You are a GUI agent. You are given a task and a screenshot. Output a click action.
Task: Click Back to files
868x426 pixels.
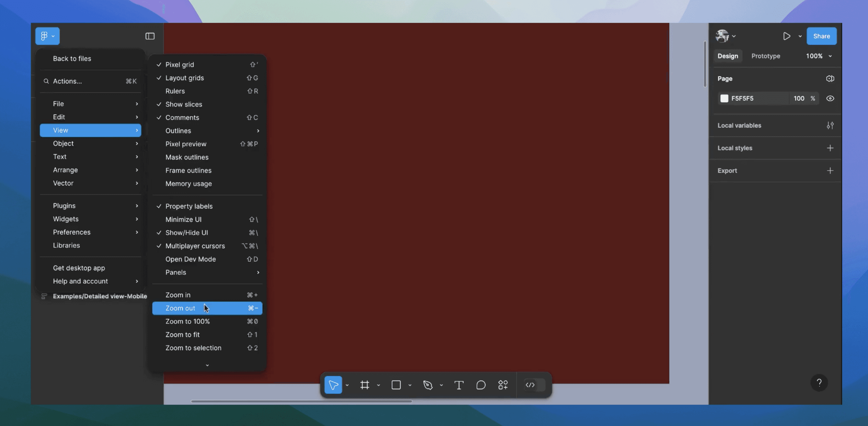click(x=72, y=58)
